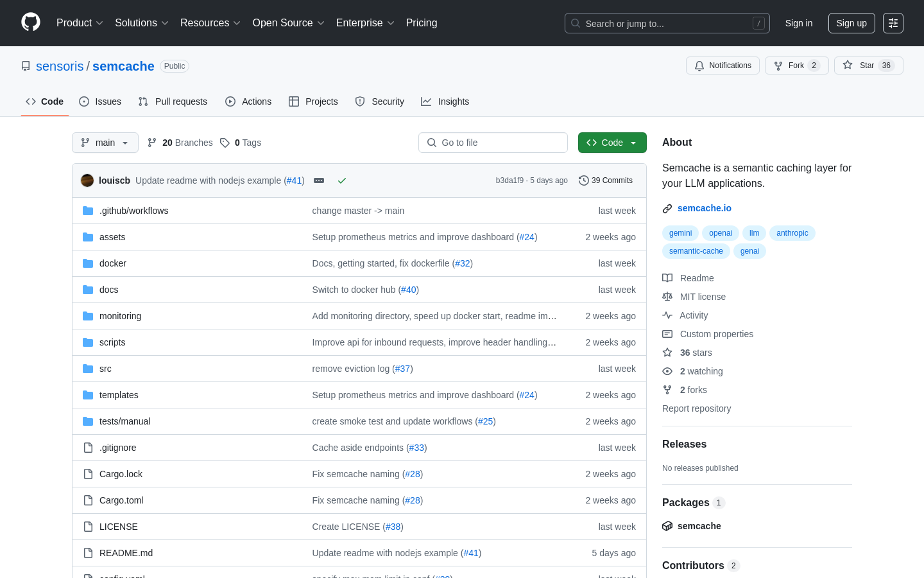View the 20 Branches list

pyautogui.click(x=180, y=143)
